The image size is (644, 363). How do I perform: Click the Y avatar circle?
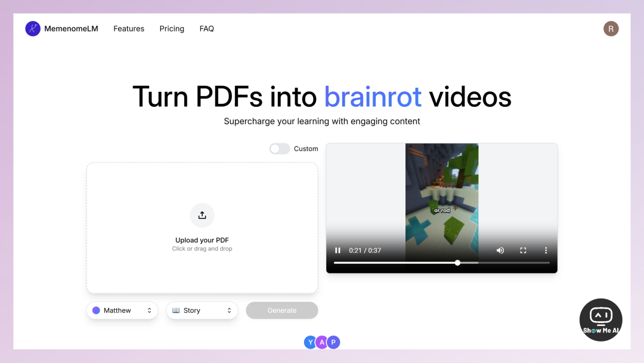pos(311,342)
